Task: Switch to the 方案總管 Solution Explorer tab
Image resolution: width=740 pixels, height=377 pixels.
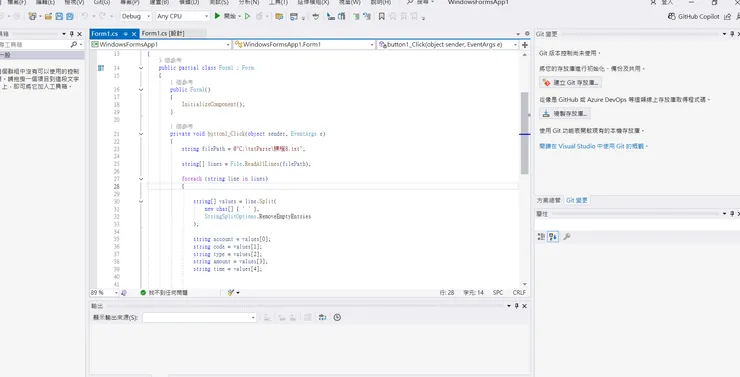Action: click(x=548, y=200)
